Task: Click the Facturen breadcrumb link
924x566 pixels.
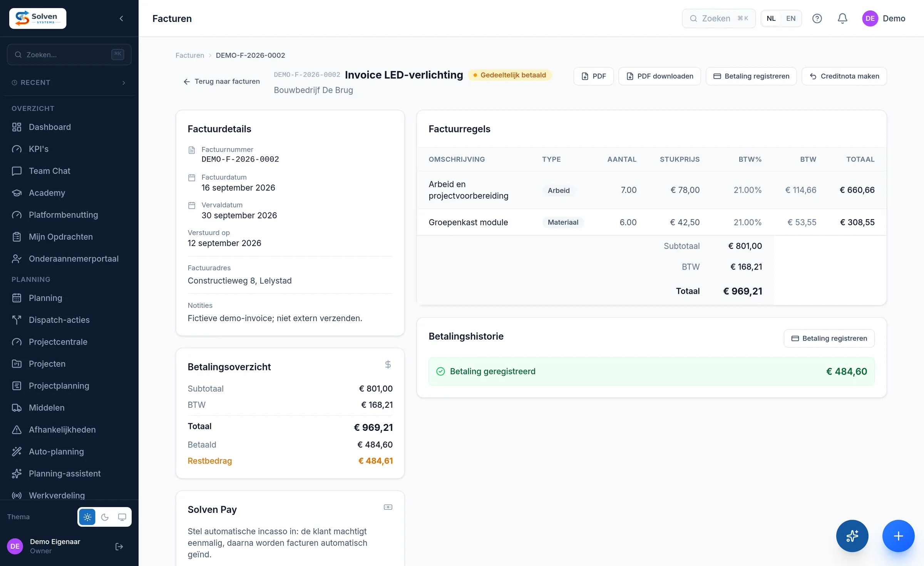Action: tap(190, 55)
